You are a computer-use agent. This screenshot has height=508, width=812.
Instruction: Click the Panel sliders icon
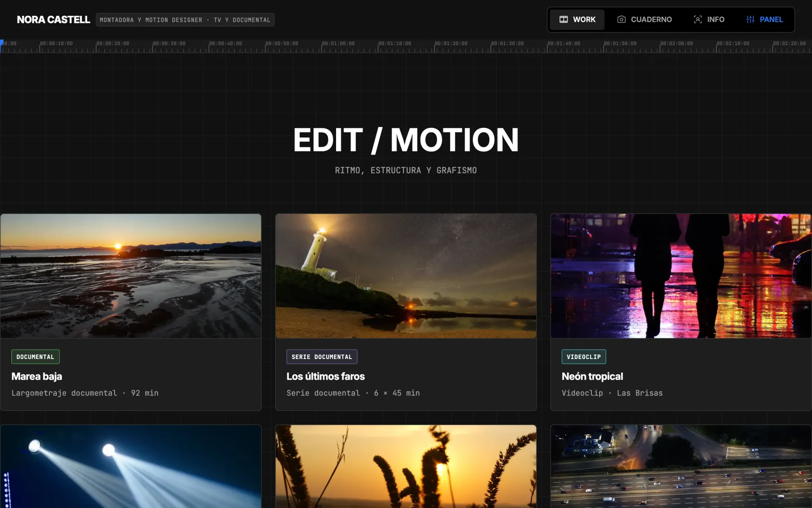(x=750, y=19)
